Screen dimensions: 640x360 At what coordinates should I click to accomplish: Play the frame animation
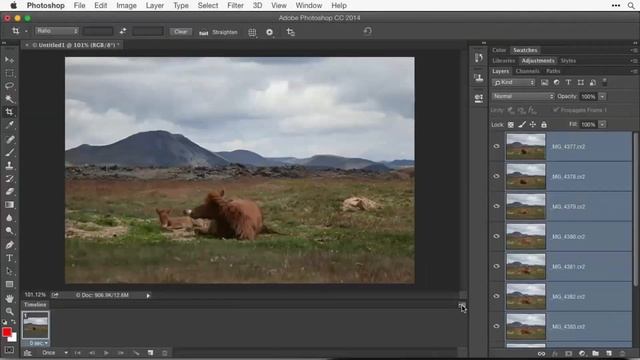pos(106,353)
